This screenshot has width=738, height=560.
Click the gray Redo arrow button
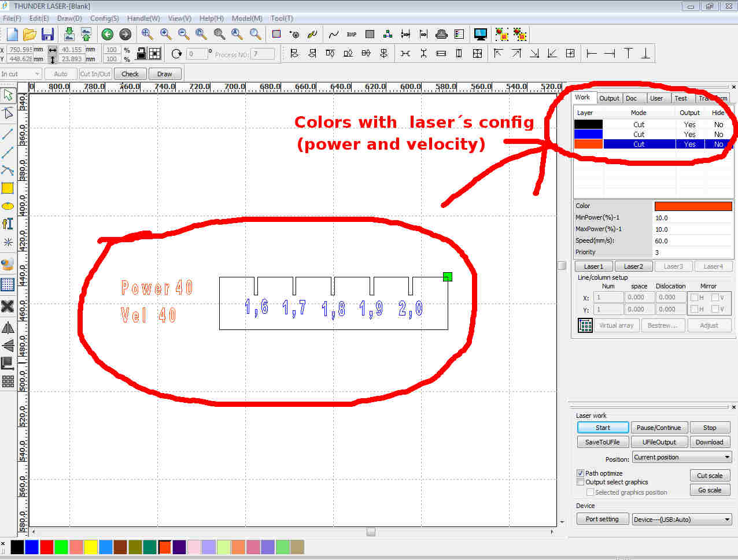click(x=125, y=34)
